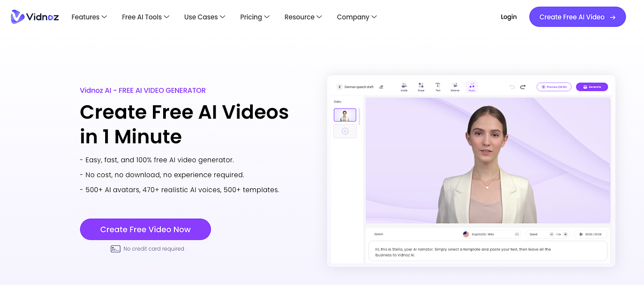Viewport: 644px width, 285px height.
Task: Click the 'Speech' label in editor
Action: coord(379,234)
